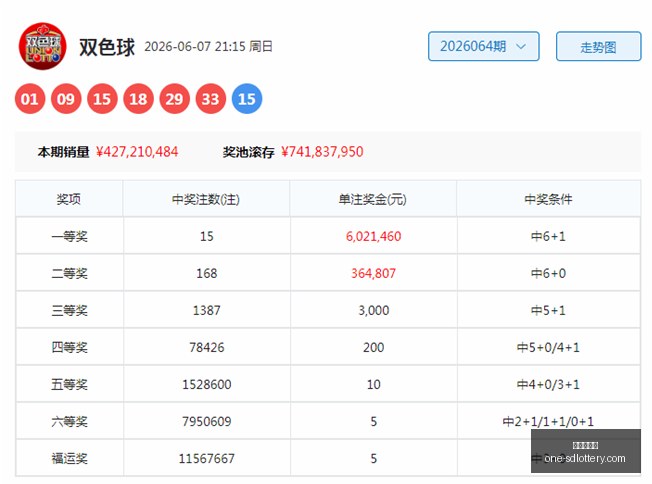The height and width of the screenshot is (484, 652).
Task: Click red ball number 09
Action: [x=66, y=99]
